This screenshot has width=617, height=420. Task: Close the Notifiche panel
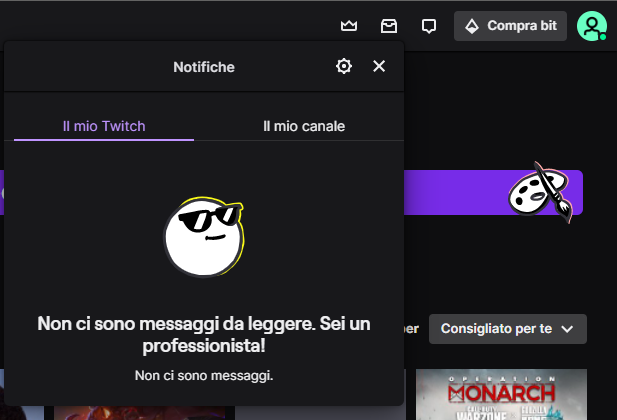tap(379, 66)
